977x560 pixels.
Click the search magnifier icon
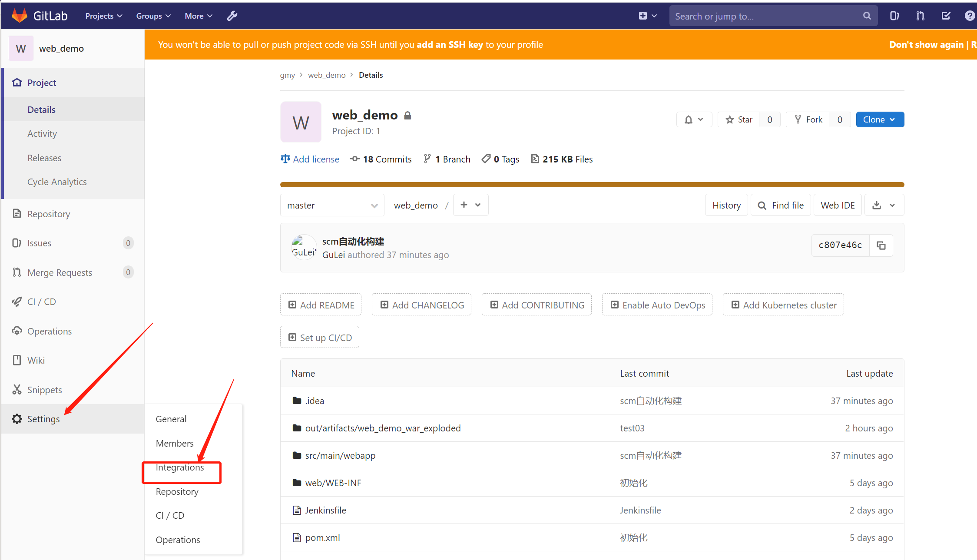pyautogui.click(x=867, y=16)
